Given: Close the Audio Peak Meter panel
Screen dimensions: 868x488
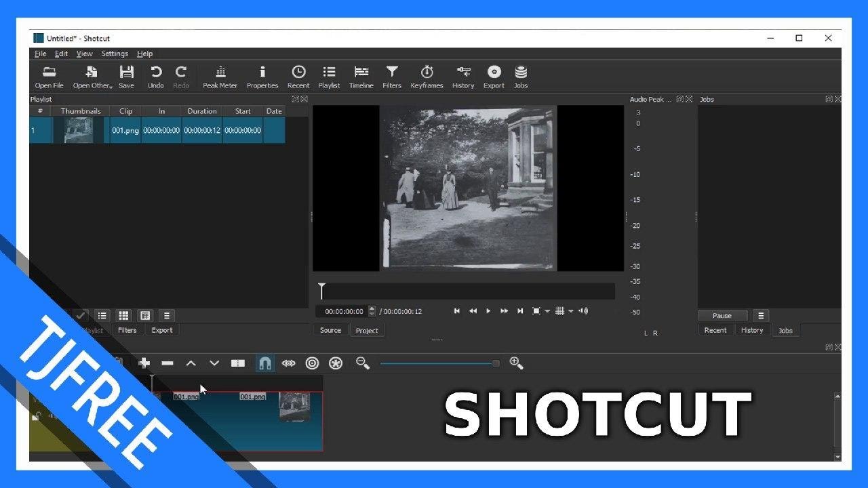Looking at the screenshot, I should [689, 99].
